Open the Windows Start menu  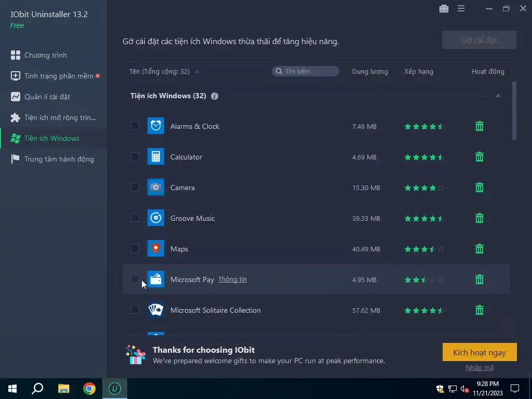click(x=12, y=389)
